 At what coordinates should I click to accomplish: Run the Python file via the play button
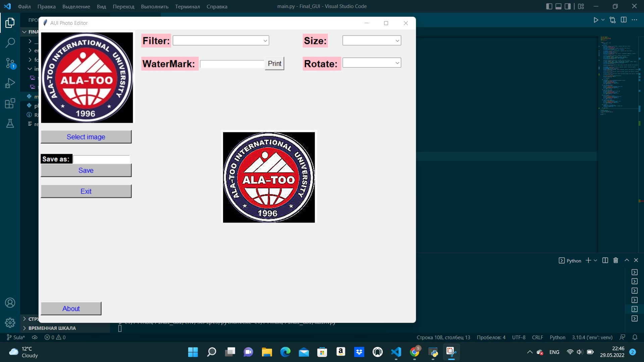coord(596,20)
